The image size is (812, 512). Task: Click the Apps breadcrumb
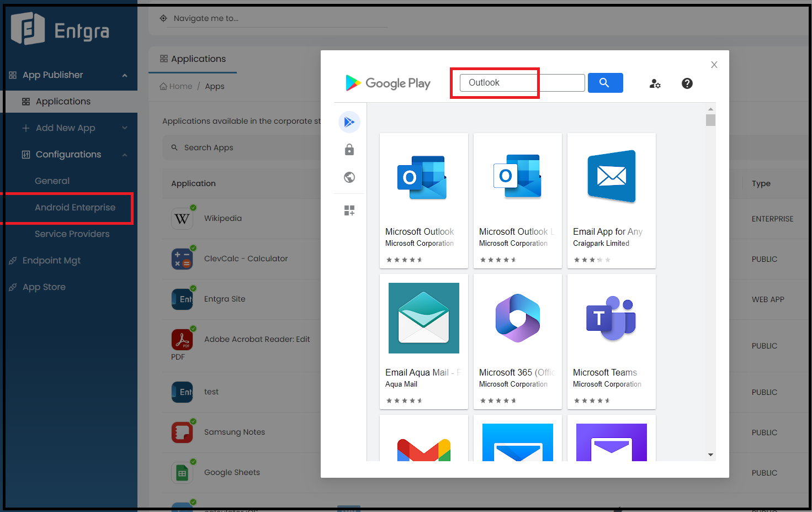[215, 86]
